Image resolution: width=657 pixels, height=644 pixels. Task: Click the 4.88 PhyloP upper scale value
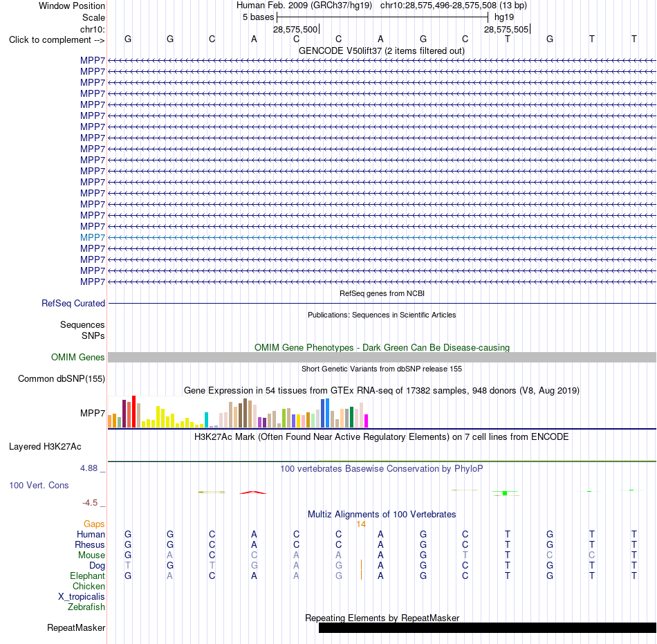point(89,468)
